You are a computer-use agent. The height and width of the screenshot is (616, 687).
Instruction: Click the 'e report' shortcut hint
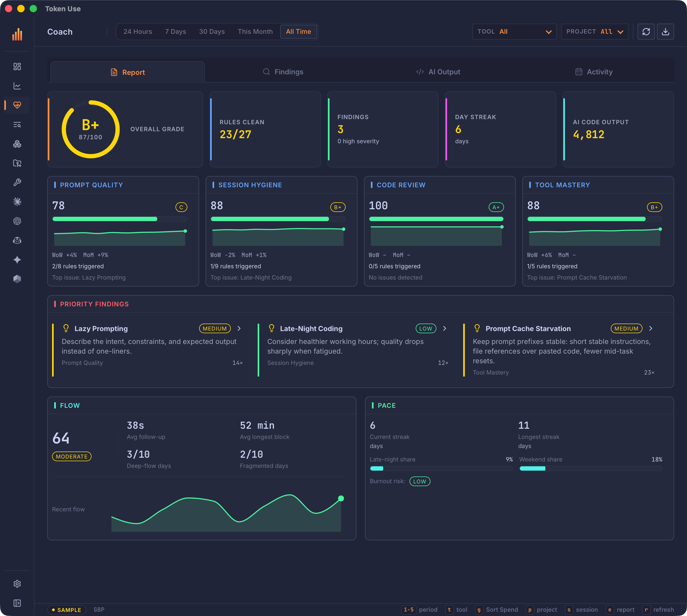(620, 610)
